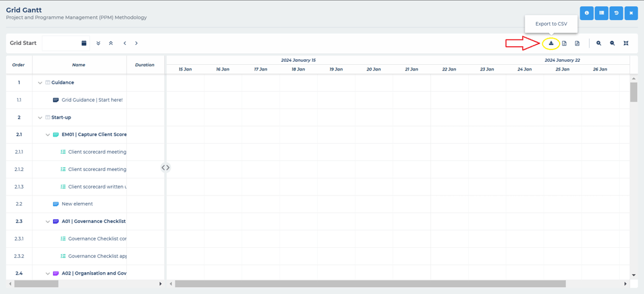Image resolution: width=644 pixels, height=294 pixels.
Task: Click the '18 Jan' day header
Action: (x=298, y=69)
